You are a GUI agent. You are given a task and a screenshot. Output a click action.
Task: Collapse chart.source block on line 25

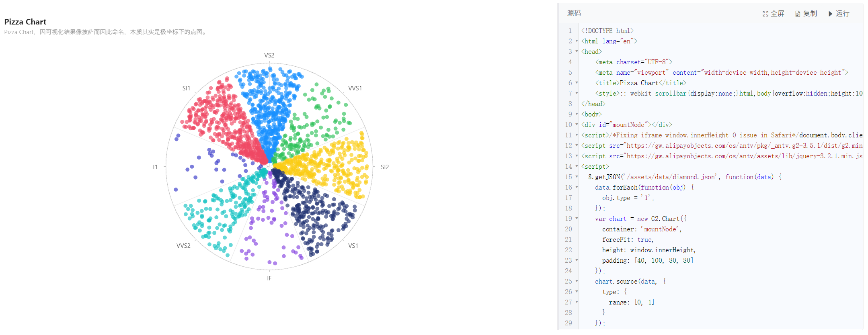(577, 281)
